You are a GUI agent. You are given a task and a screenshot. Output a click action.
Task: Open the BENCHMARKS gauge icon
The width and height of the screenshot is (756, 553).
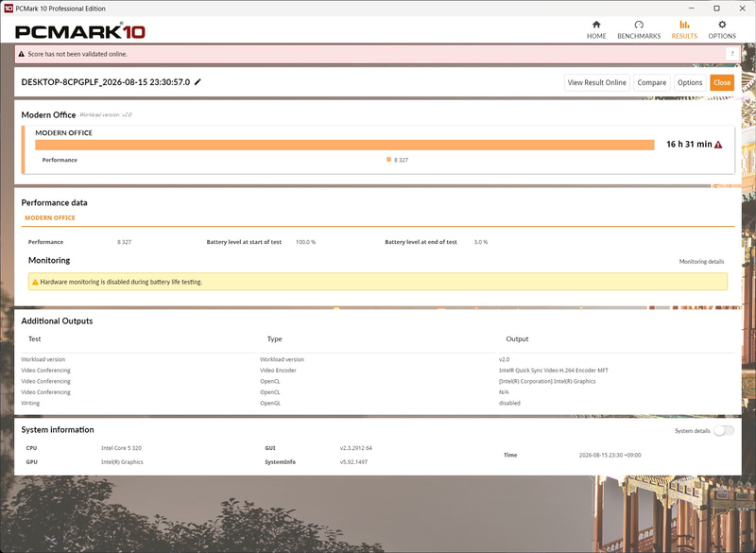(639, 25)
